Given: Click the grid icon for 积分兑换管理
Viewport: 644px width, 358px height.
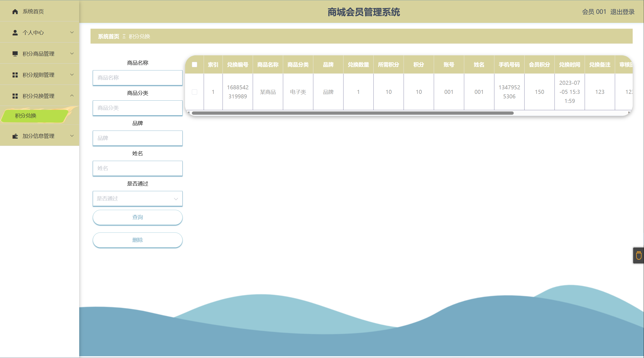Looking at the screenshot, I should [15, 96].
